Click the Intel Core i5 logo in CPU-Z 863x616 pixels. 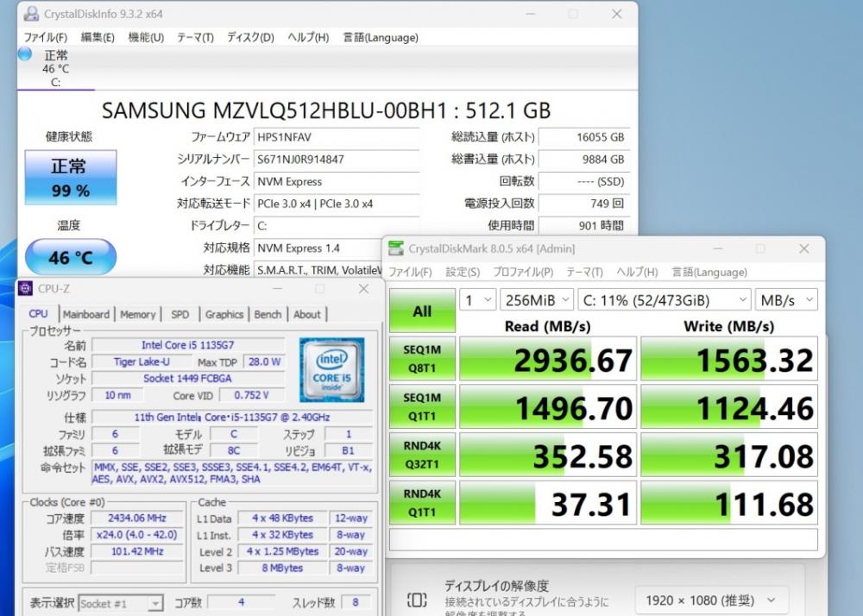[x=332, y=370]
